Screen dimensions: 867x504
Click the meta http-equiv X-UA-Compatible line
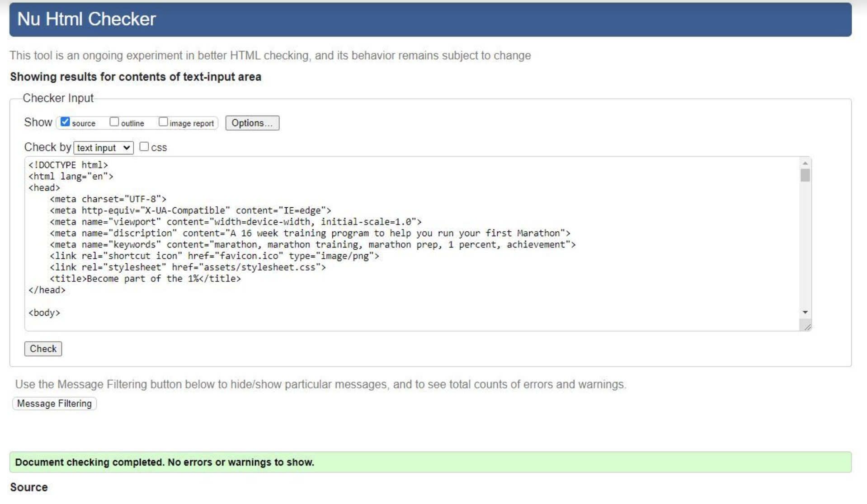pyautogui.click(x=190, y=210)
